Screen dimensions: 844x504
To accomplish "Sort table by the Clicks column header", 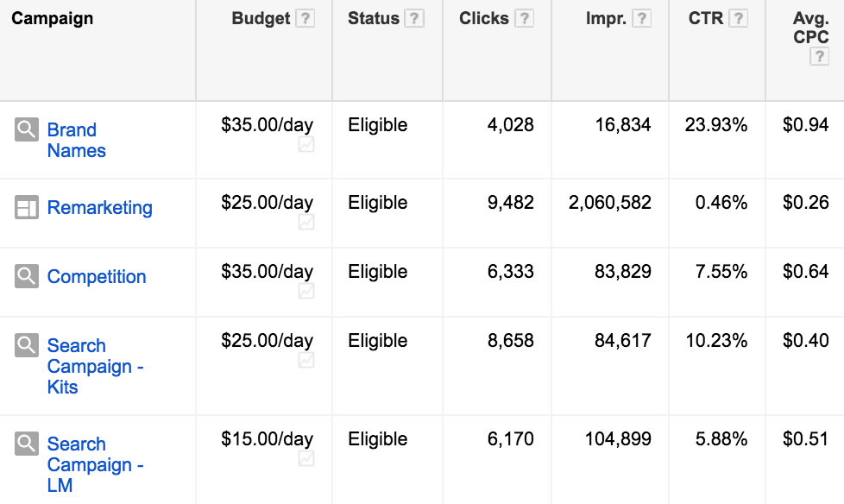I will click(x=484, y=19).
